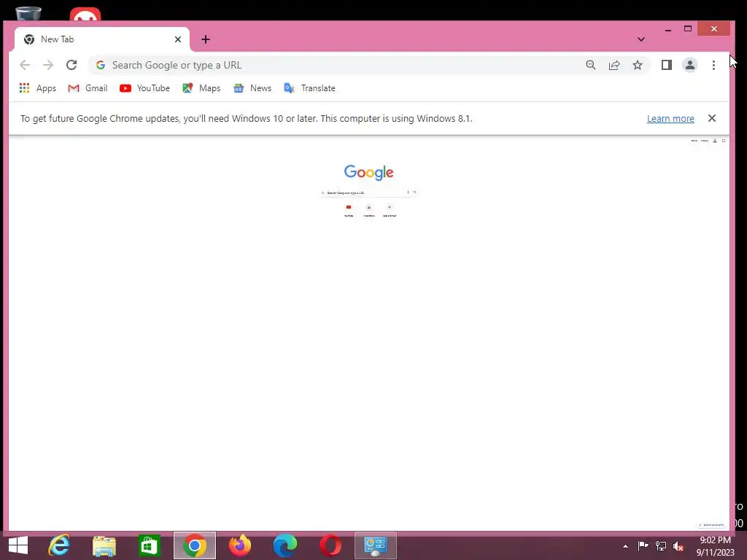The height and width of the screenshot is (560, 747).
Task: Dismiss the Windows 8.1 update infobar
Action: click(712, 118)
